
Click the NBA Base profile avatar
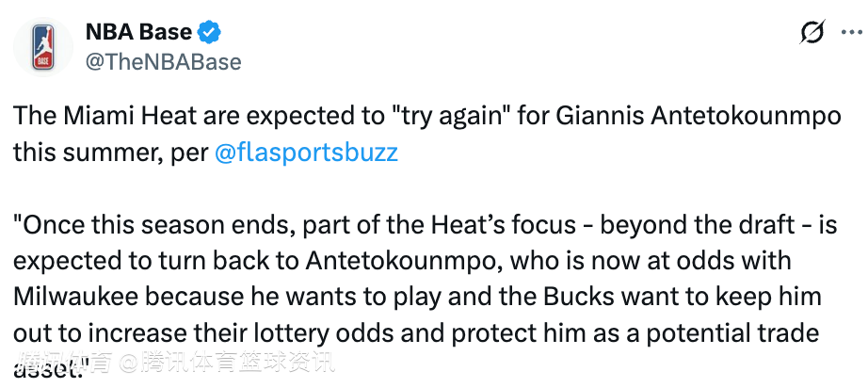[x=41, y=46]
